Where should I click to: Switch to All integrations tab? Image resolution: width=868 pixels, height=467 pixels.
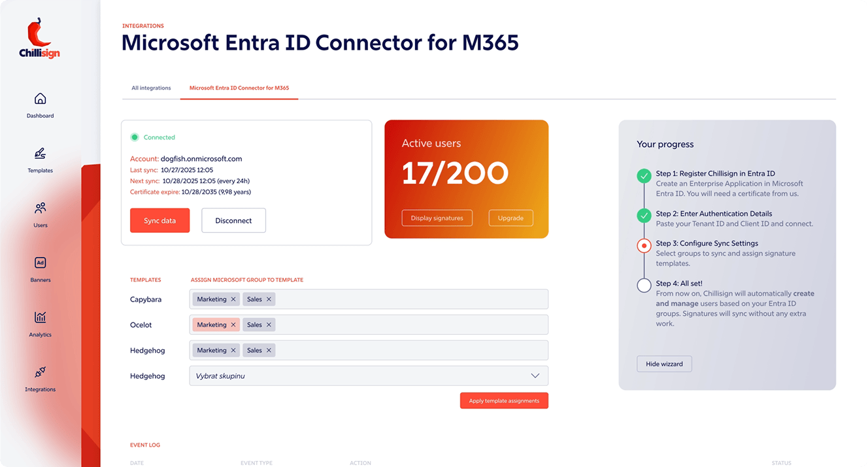pos(151,88)
